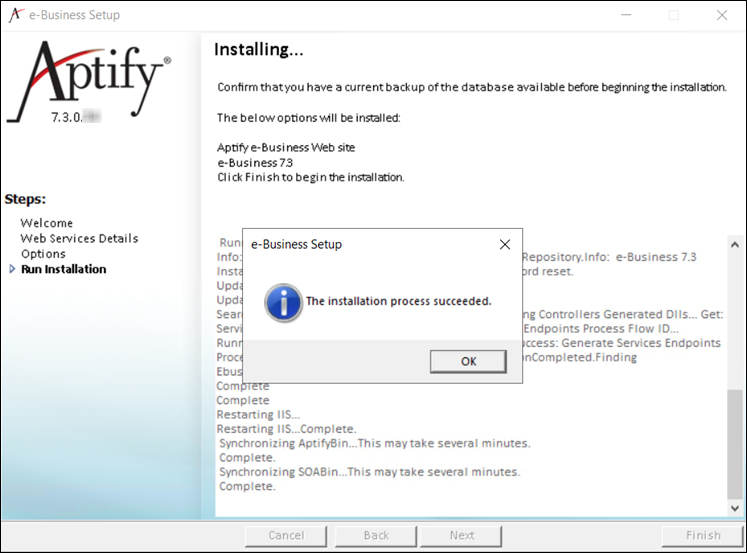This screenshot has width=747, height=553.
Task: Click the disabled maximize window button
Action: pos(674,15)
